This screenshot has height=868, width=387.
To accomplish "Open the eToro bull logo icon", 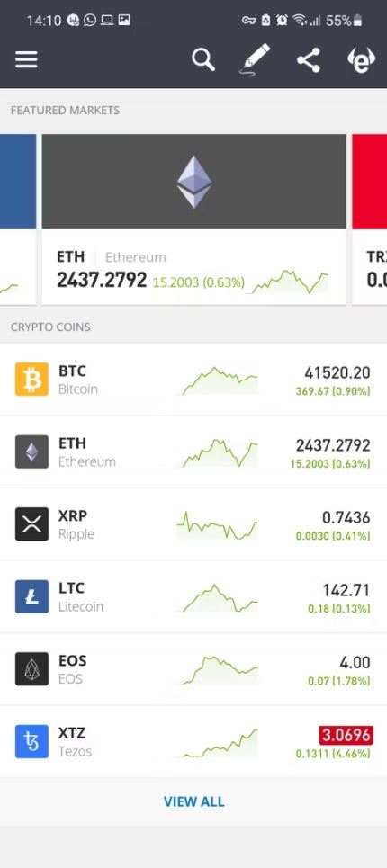I will 362,59.
